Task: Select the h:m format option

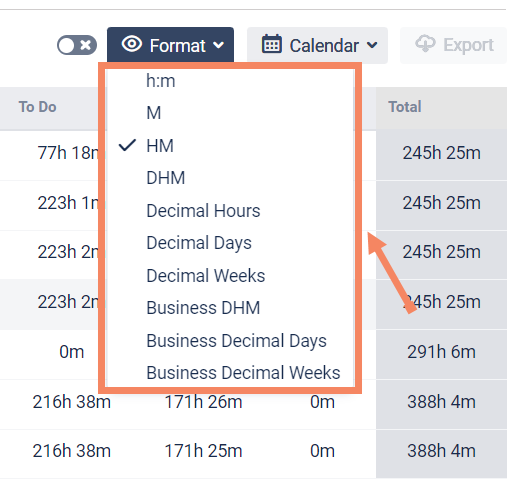Action: click(161, 81)
